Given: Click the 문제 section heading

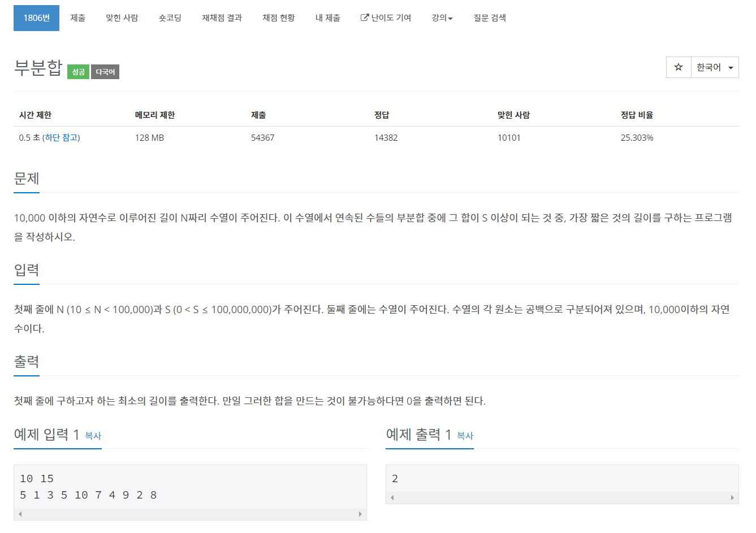Looking at the screenshot, I should point(27,179).
